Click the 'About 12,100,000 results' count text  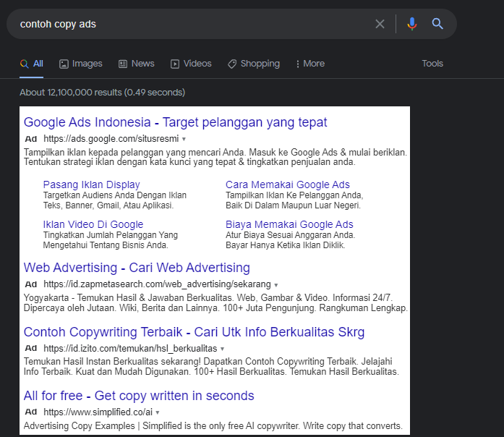point(102,93)
